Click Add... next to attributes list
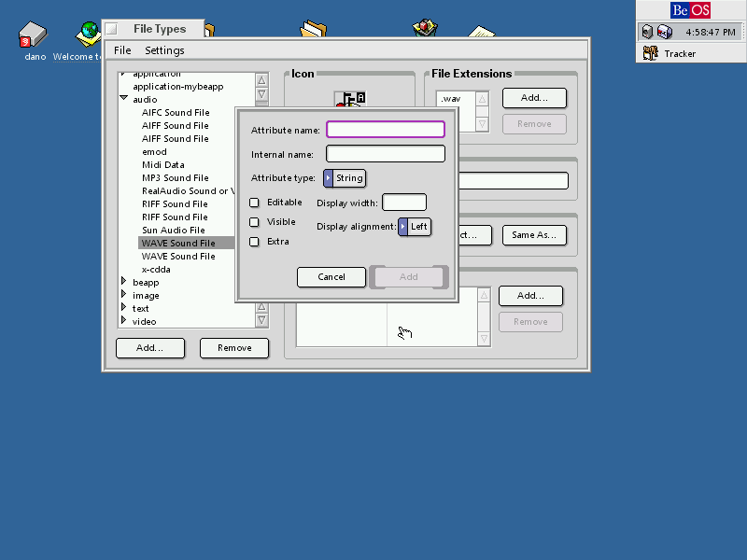This screenshot has height=560, width=747. tap(530, 296)
